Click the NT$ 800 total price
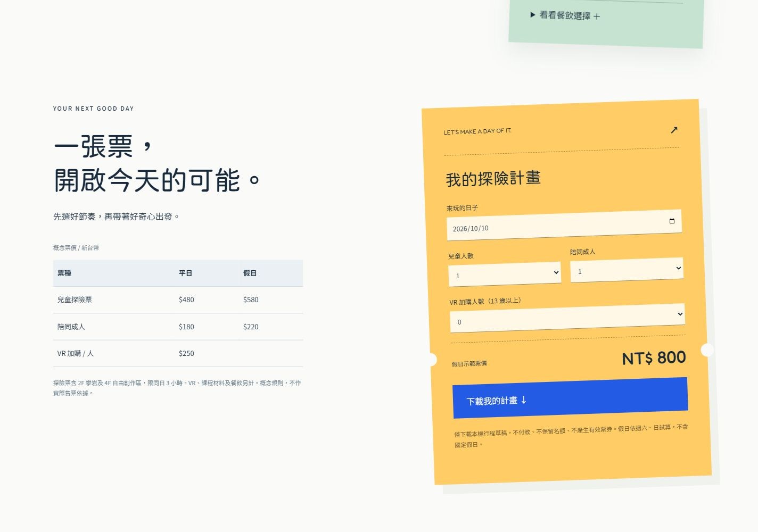 coord(654,358)
